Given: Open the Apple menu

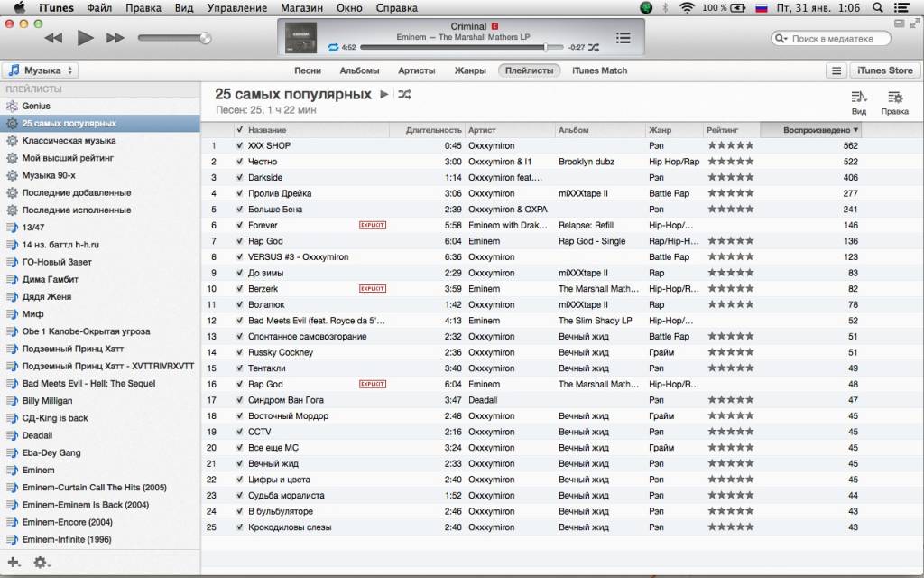Looking at the screenshot, I should pos(20,7).
